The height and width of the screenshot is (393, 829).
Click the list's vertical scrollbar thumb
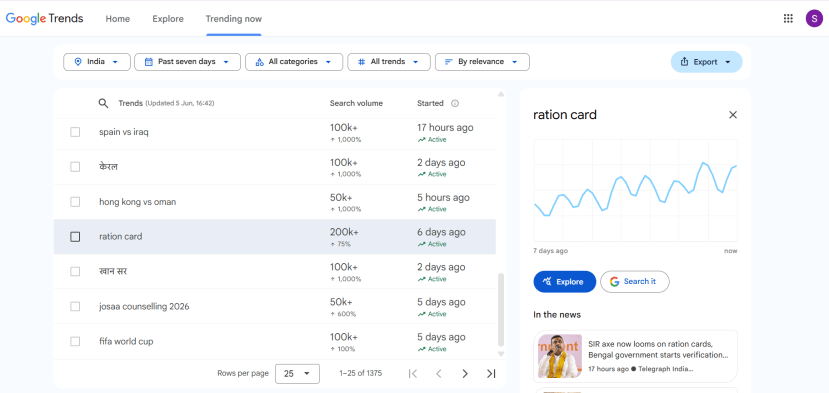[501, 309]
